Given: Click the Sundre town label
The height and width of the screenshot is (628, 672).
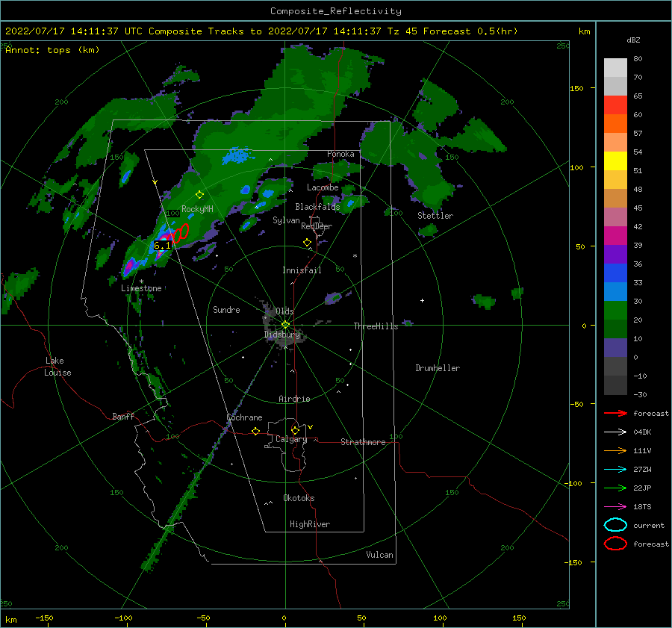Looking at the screenshot, I should [226, 309].
